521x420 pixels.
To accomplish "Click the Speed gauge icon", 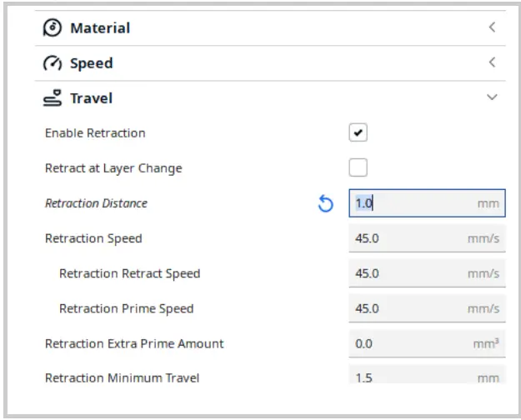I will (x=53, y=63).
